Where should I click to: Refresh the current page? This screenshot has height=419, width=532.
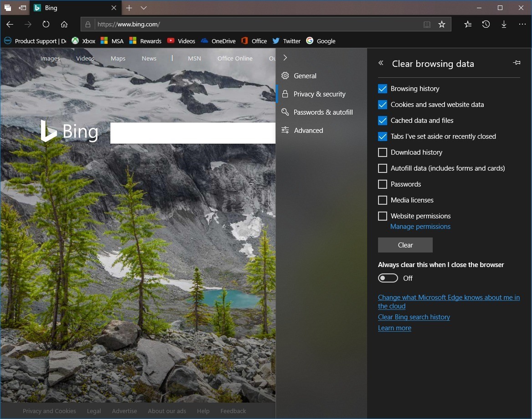point(46,25)
